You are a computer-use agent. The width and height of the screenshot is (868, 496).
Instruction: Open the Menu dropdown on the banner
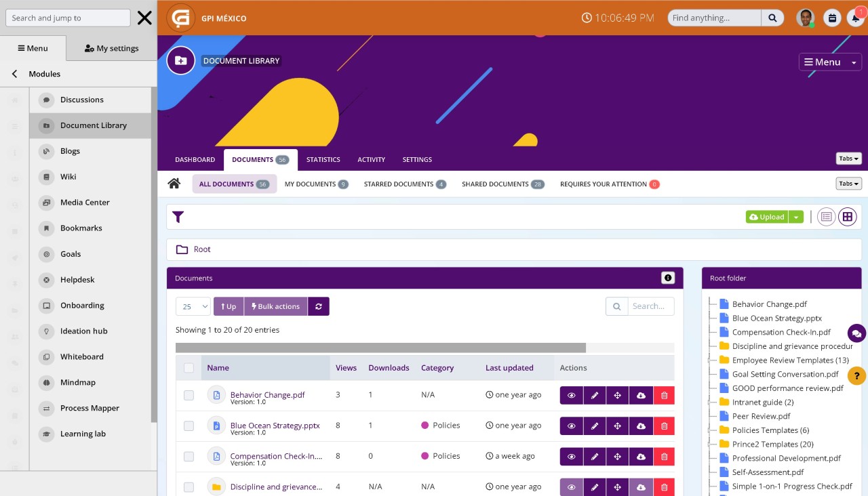coord(829,62)
